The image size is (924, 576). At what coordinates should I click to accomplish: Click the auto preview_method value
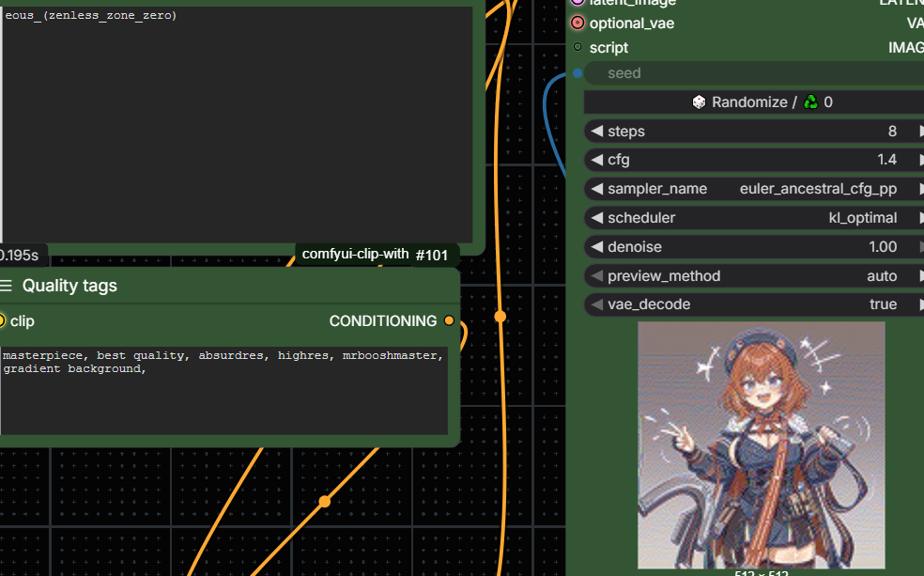pyautogui.click(x=882, y=276)
